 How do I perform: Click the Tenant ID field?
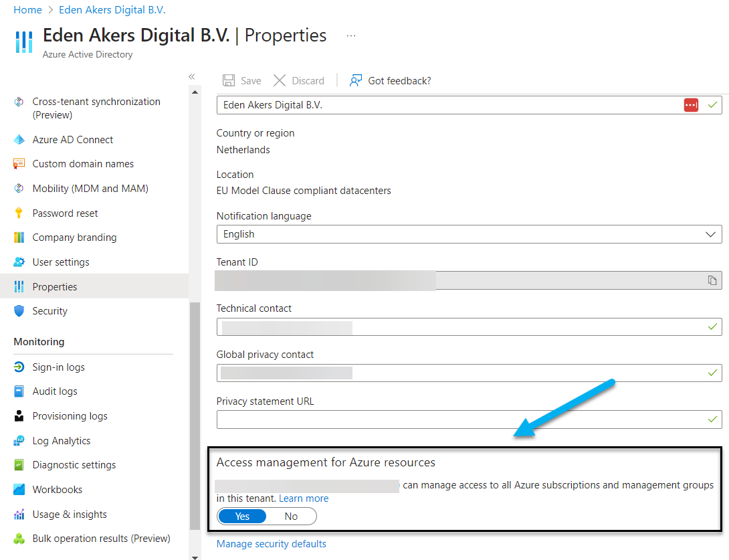[x=469, y=280]
